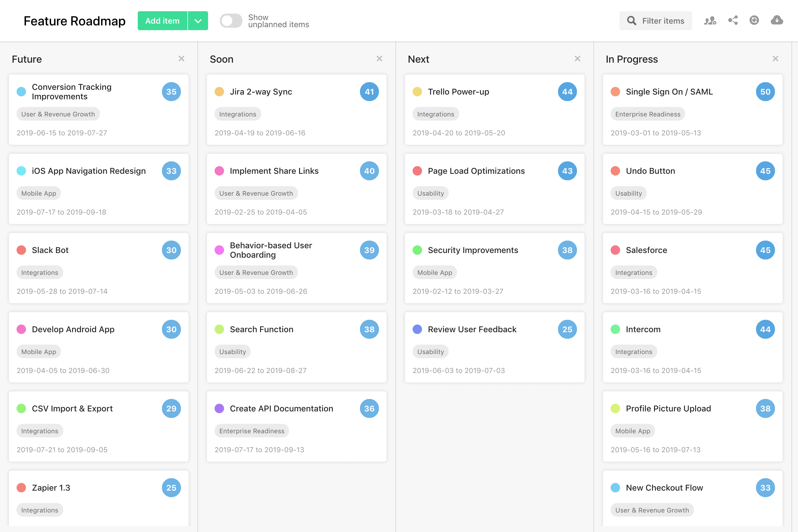This screenshot has height=532, width=798.
Task: Click the status color dot on Slack Bot
Action: pos(21,250)
